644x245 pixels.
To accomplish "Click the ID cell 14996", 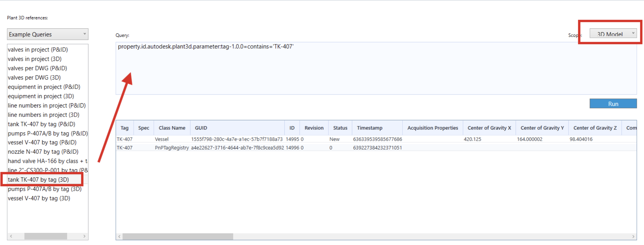I will click(292, 148).
